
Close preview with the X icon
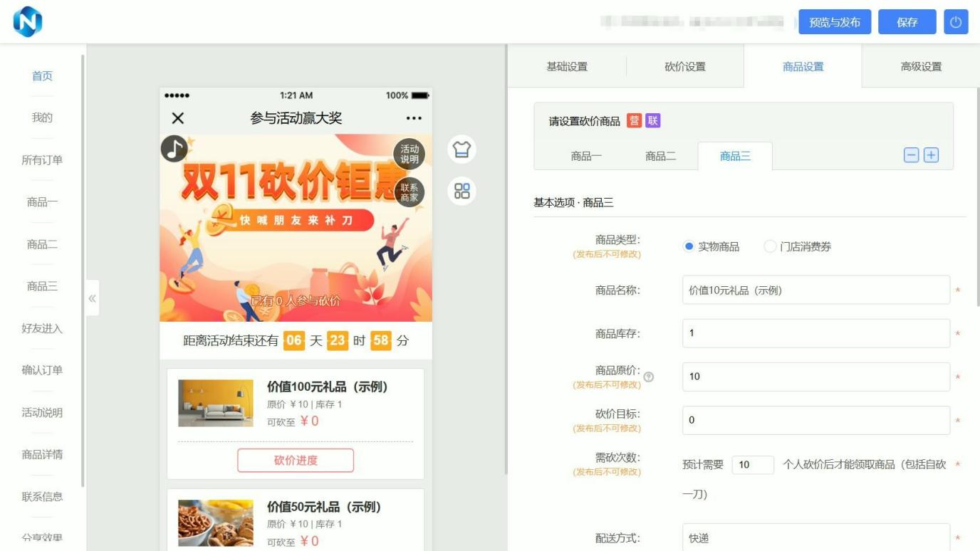(x=178, y=118)
